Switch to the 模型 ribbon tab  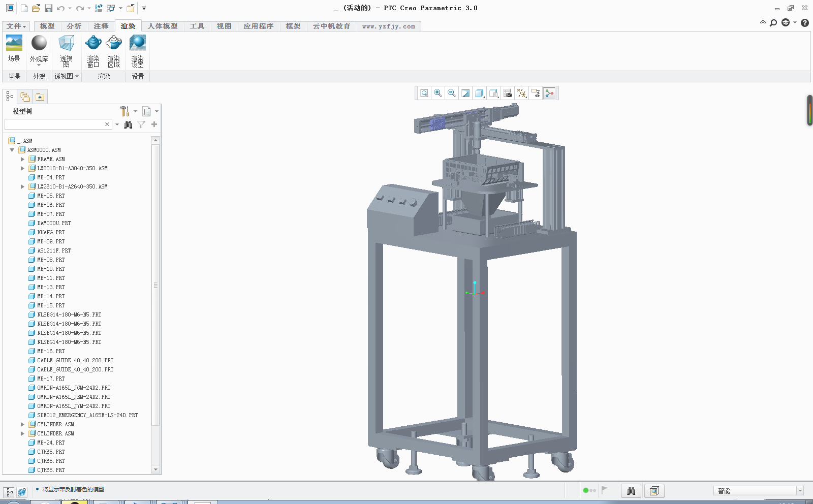tap(47, 26)
